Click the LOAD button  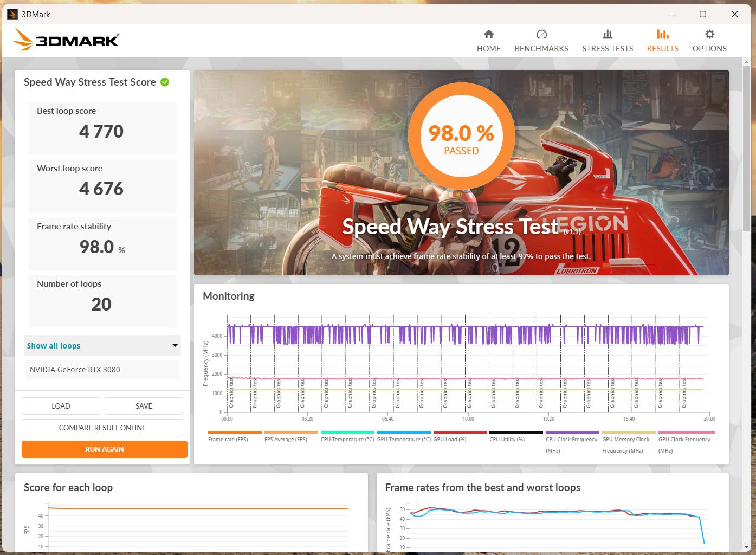(x=61, y=406)
